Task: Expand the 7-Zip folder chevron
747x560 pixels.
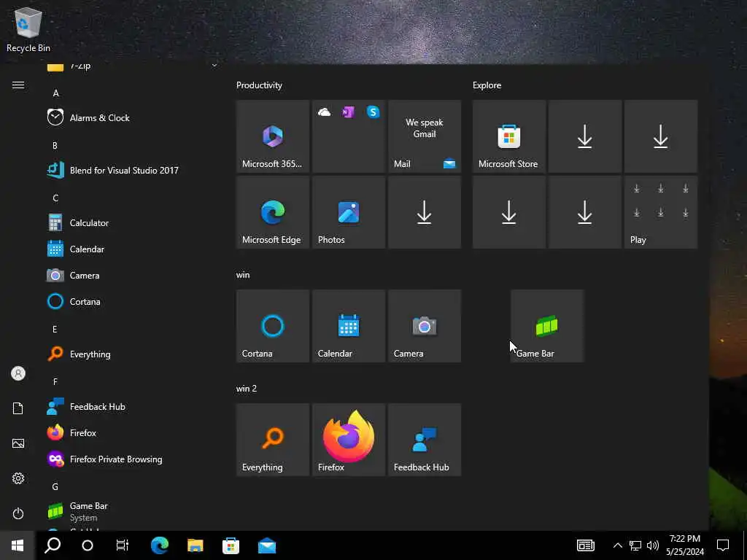Action: click(214, 66)
